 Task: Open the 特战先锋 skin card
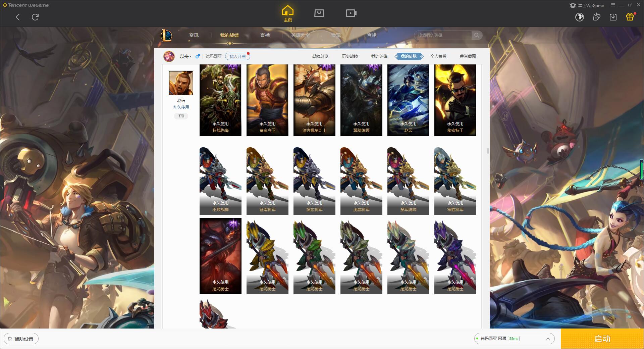click(x=220, y=100)
